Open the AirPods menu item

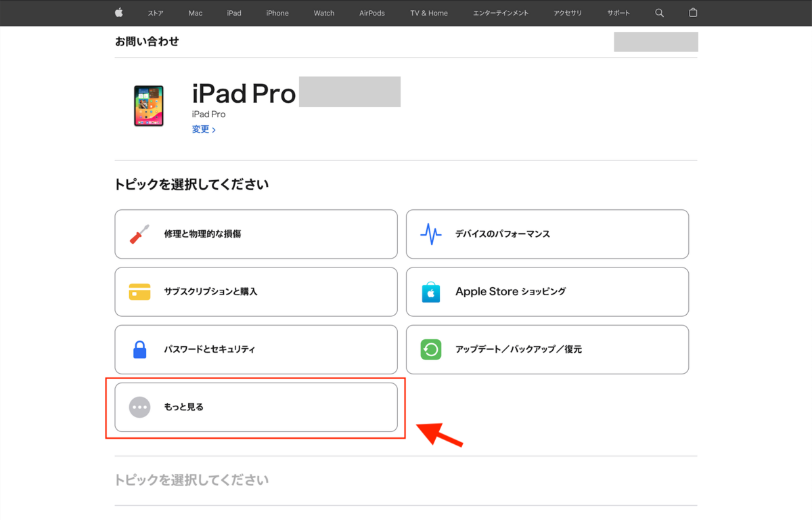tap(372, 13)
